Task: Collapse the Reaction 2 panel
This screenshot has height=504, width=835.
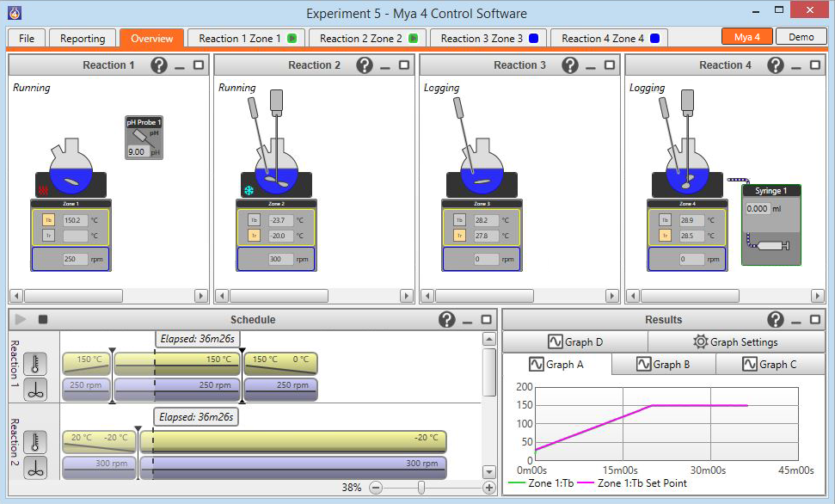Action: tap(385, 65)
